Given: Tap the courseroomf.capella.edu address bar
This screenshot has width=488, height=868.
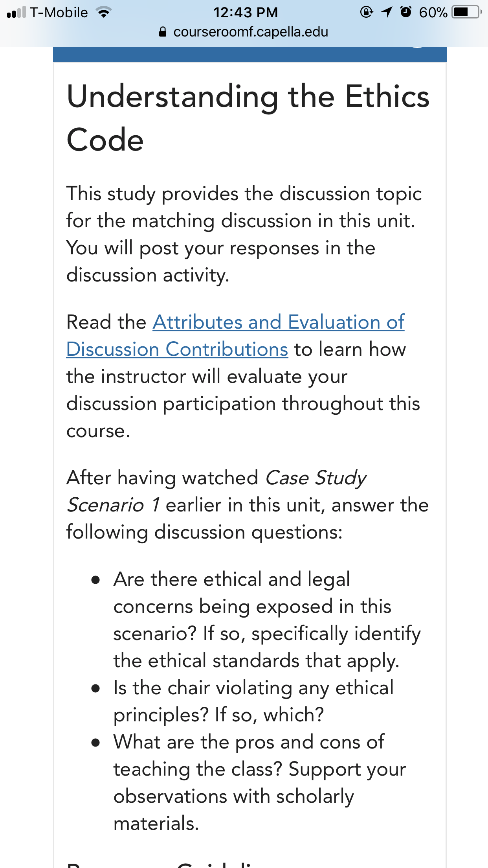Looking at the screenshot, I should (244, 32).
